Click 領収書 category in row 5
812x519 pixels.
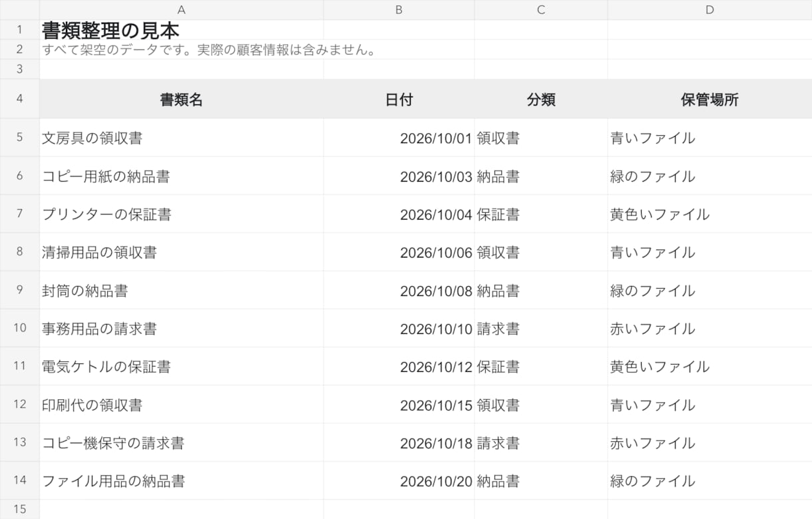(x=540, y=138)
